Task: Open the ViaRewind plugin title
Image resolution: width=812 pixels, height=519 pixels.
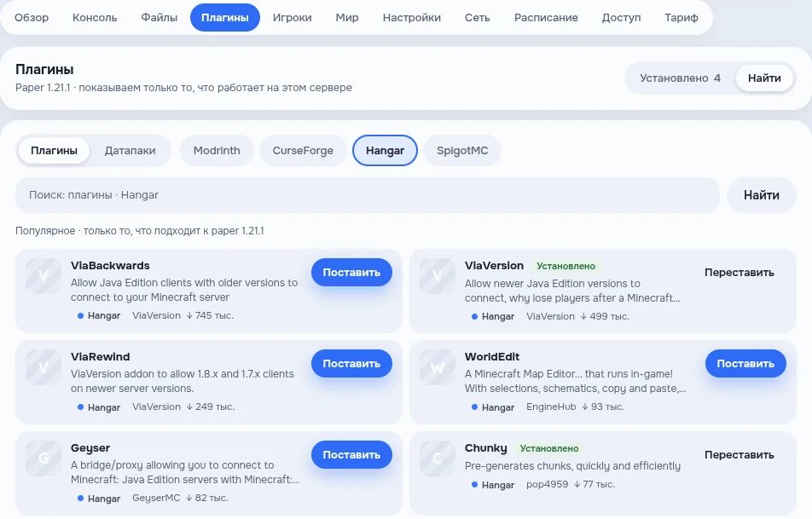Action: click(x=101, y=356)
